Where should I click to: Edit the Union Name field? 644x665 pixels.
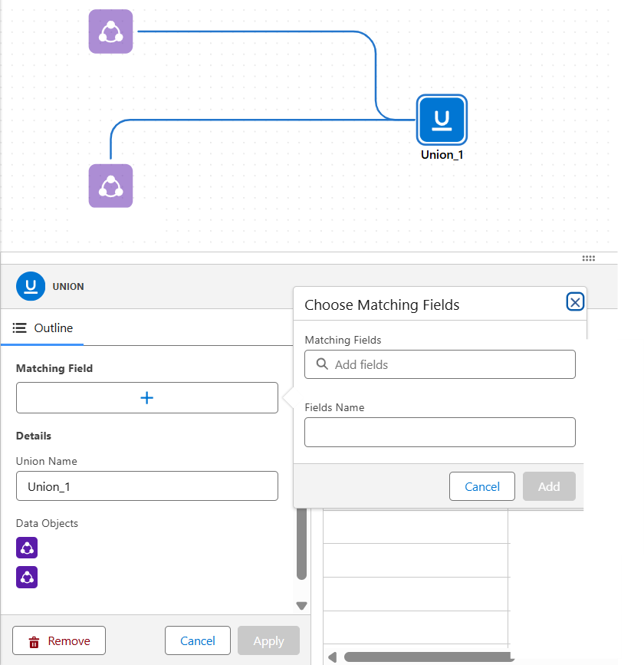(147, 486)
